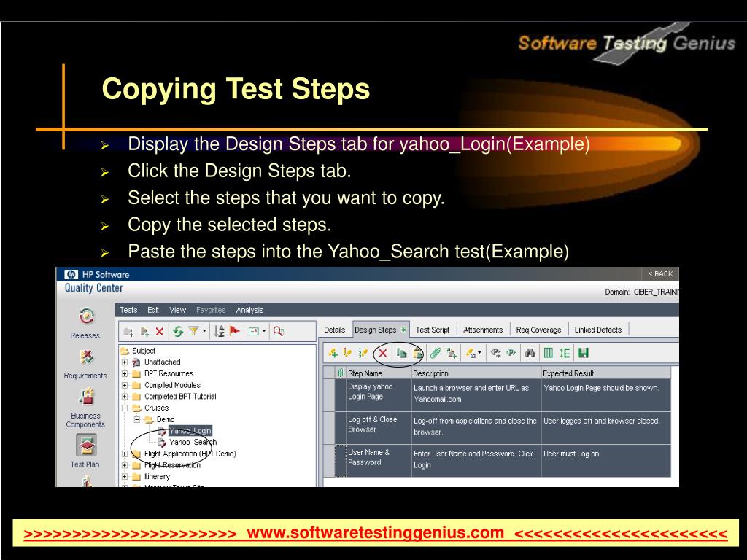
Task: Click the Copy Steps icon
Action: pos(402,354)
